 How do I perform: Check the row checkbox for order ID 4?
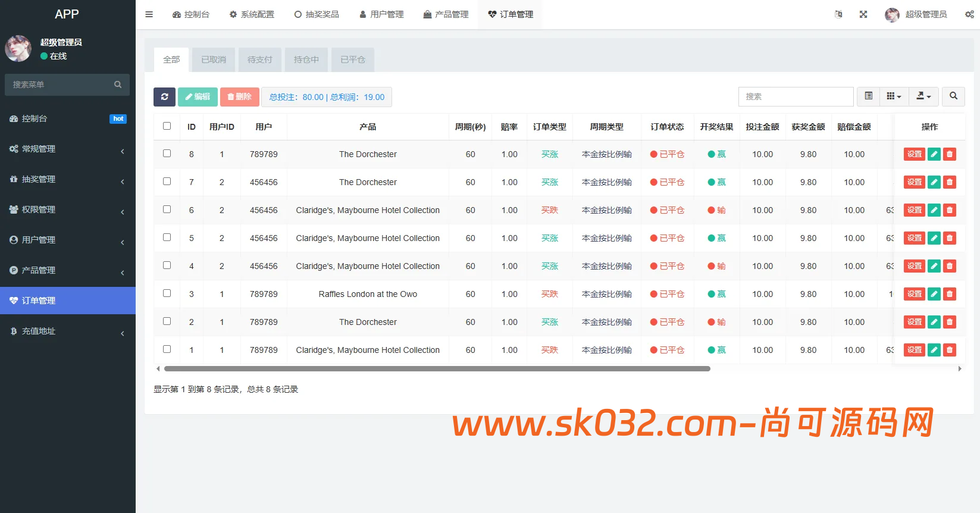point(167,265)
